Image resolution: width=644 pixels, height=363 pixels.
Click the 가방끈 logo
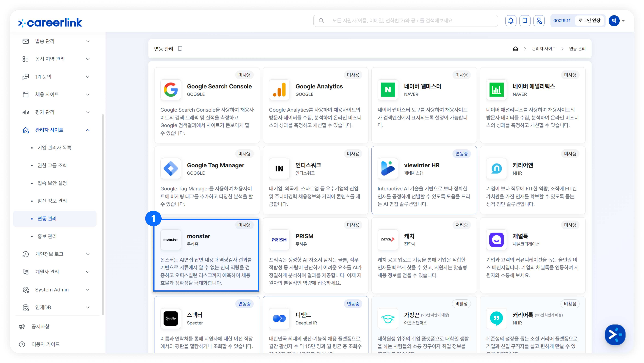(388, 318)
